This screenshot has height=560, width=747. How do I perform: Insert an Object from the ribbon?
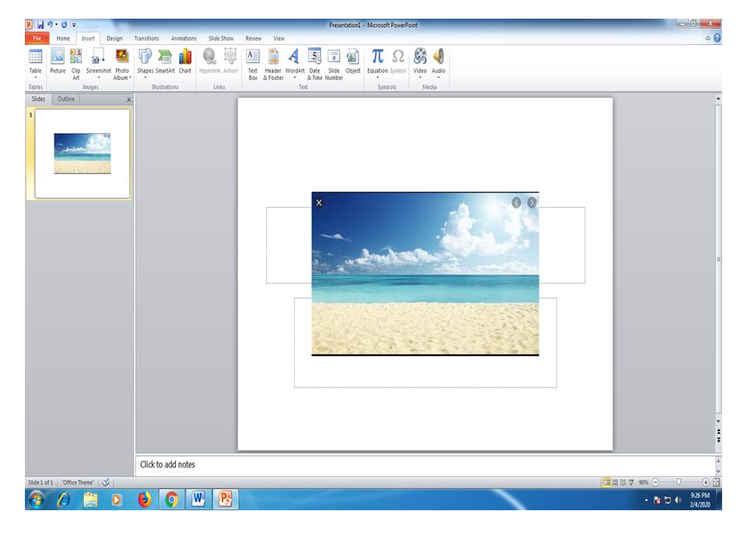point(353,61)
